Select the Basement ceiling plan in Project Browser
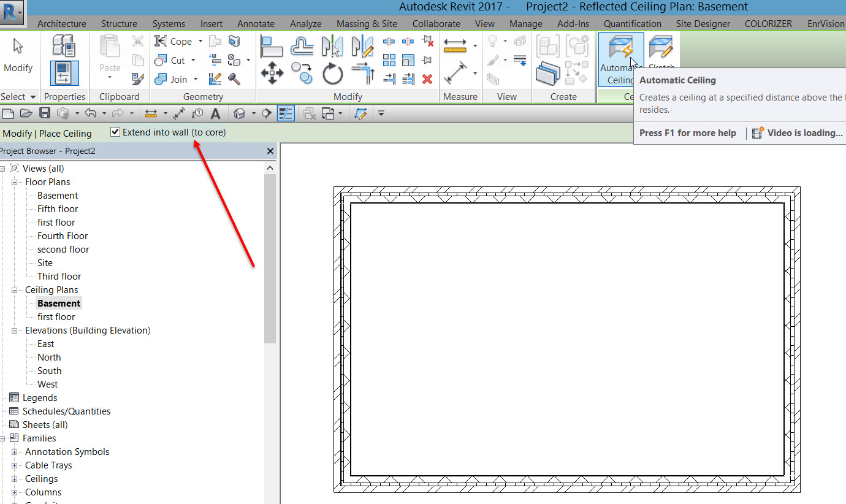Viewport: 846px width, 504px height. [x=58, y=302]
